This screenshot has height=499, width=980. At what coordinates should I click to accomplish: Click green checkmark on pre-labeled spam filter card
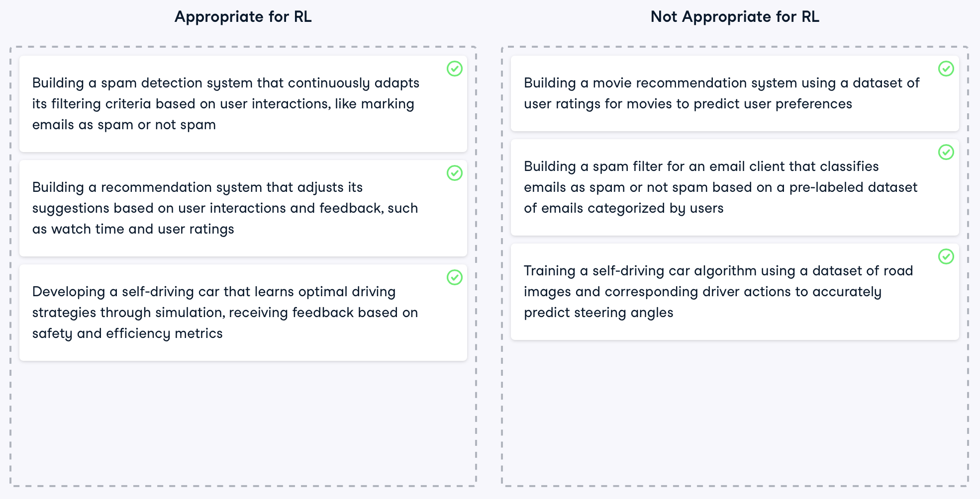[946, 152]
